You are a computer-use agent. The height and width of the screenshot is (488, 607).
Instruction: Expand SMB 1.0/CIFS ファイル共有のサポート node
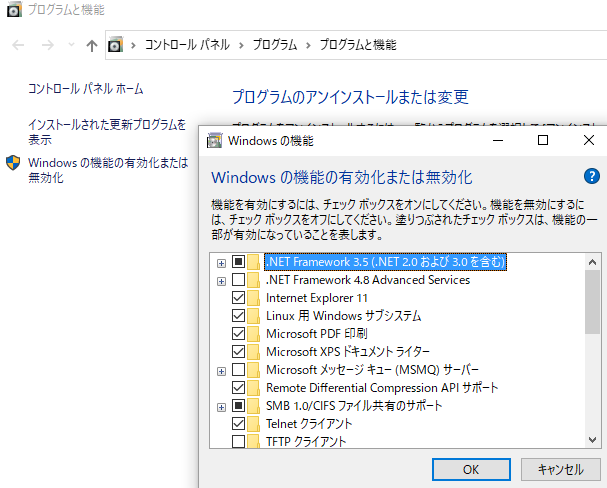click(x=221, y=408)
